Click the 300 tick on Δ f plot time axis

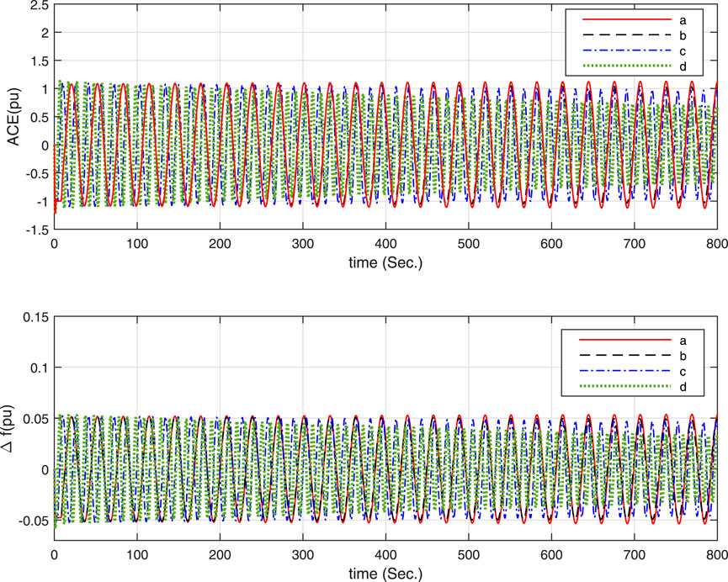(x=303, y=554)
